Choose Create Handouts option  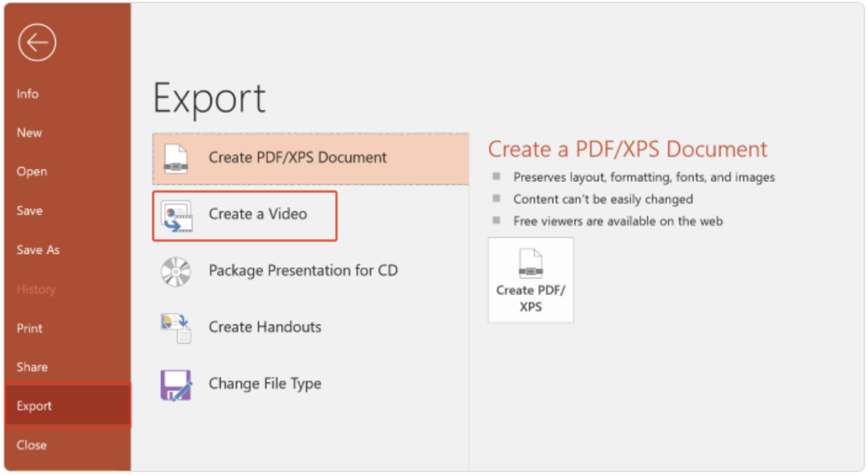click(311, 328)
